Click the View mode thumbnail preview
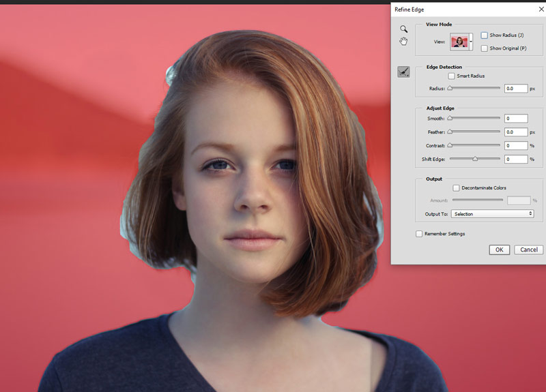Viewport: 546px width, 392px height. (459, 42)
